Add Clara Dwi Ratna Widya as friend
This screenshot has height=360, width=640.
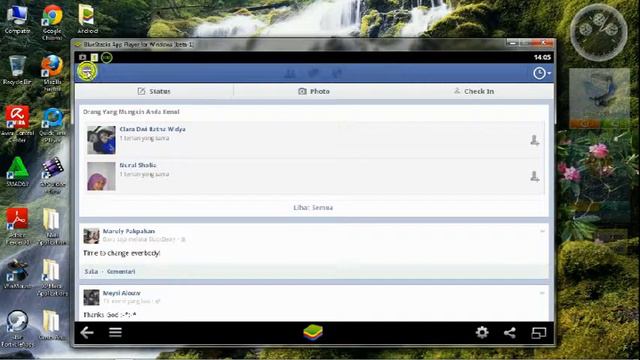click(x=534, y=140)
